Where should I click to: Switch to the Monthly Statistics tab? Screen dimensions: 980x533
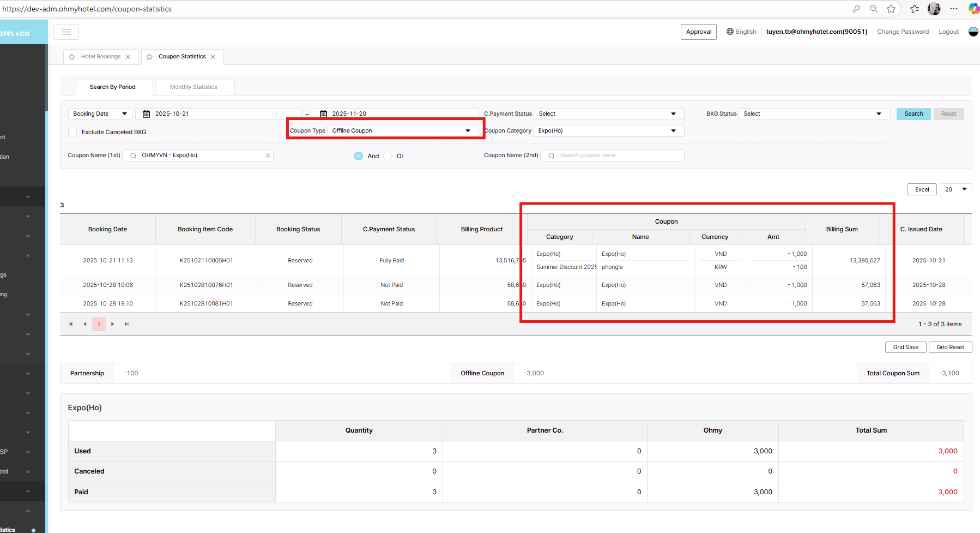(193, 87)
